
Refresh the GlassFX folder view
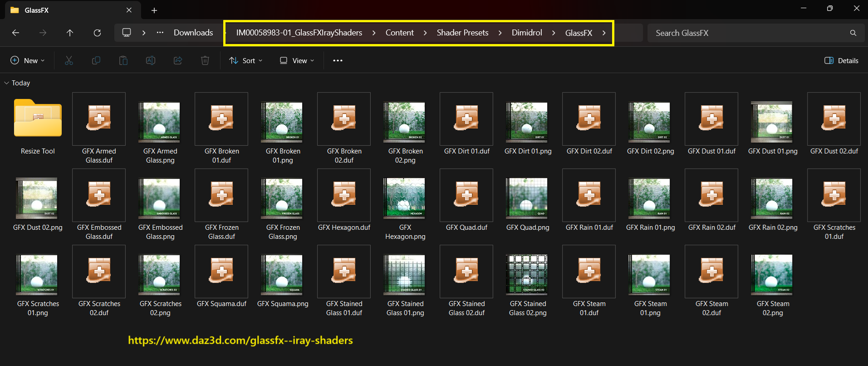tap(97, 33)
